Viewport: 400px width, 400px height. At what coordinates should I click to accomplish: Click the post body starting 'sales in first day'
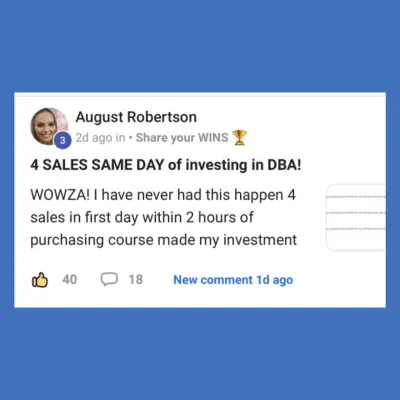tap(142, 217)
